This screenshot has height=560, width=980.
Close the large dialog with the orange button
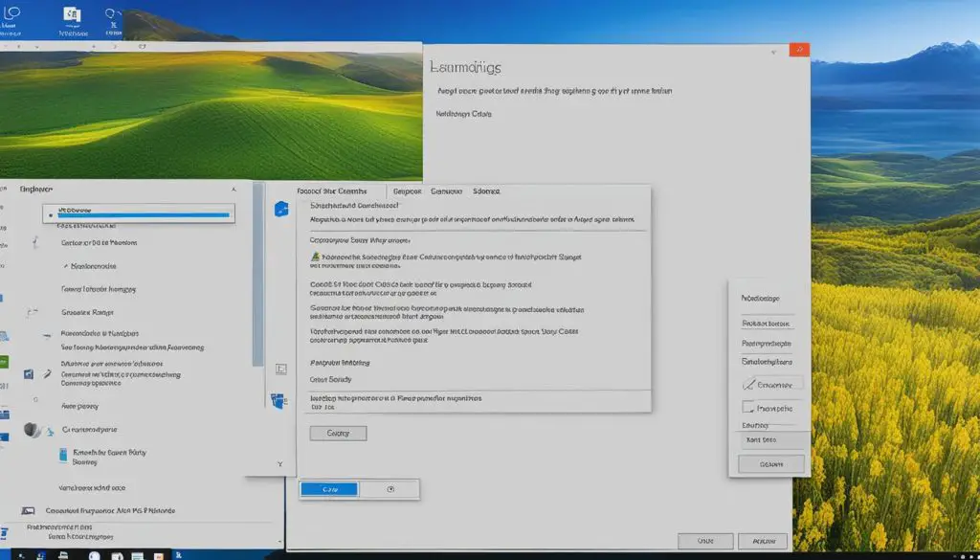point(799,50)
